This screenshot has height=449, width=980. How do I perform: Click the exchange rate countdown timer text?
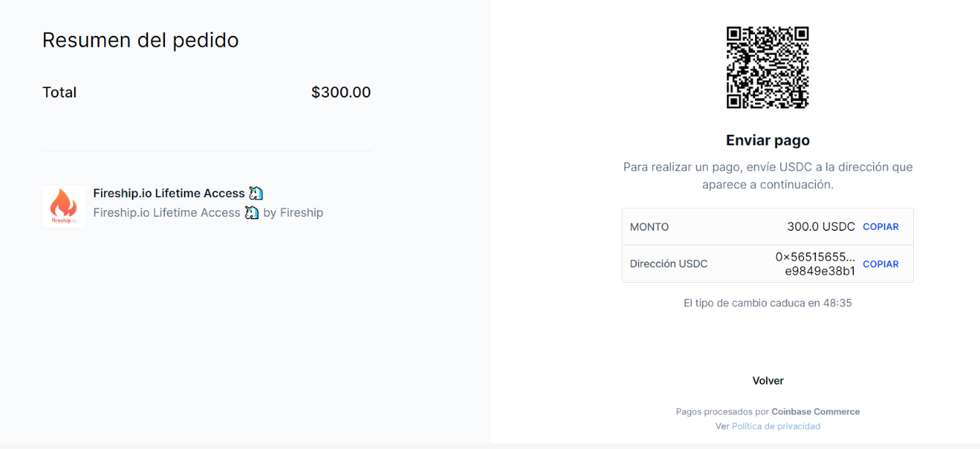click(767, 303)
